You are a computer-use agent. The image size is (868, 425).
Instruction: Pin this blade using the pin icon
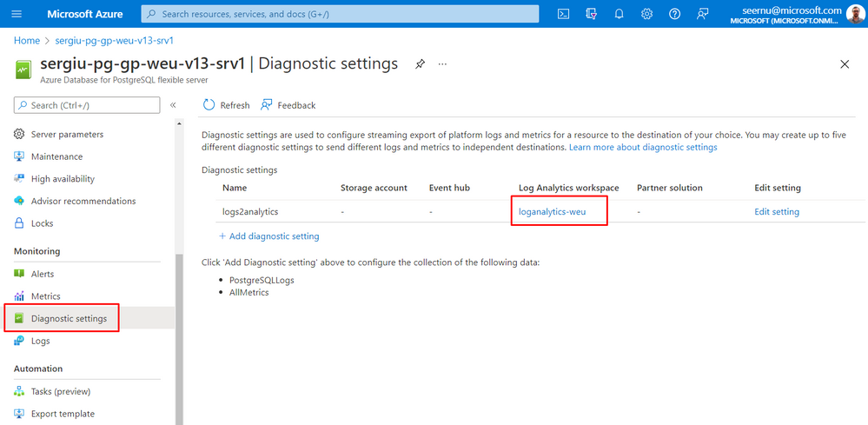pyautogui.click(x=421, y=64)
